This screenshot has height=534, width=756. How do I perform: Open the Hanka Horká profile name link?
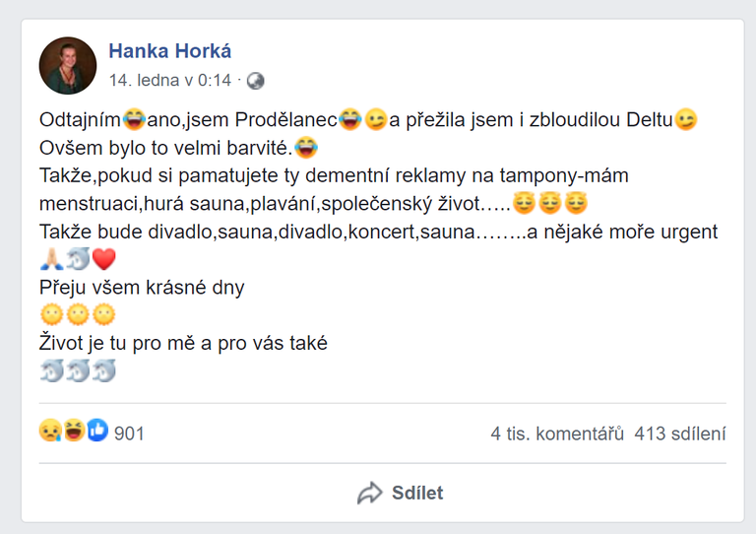[169, 51]
